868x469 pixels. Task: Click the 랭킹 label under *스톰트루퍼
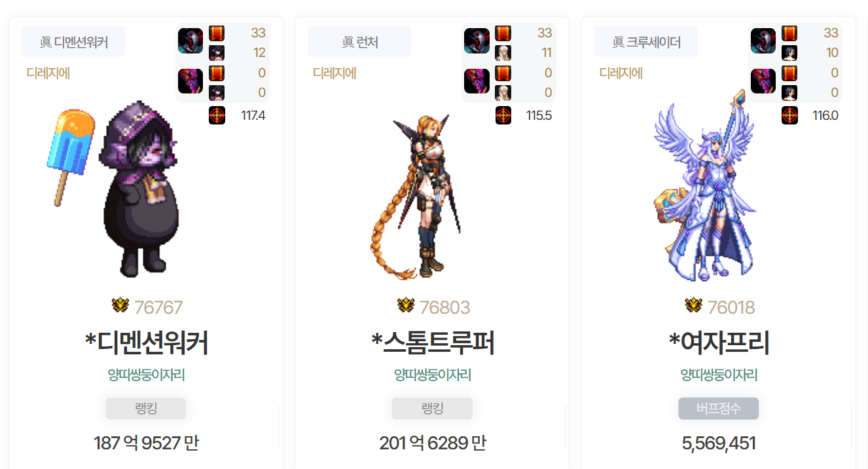tap(432, 409)
